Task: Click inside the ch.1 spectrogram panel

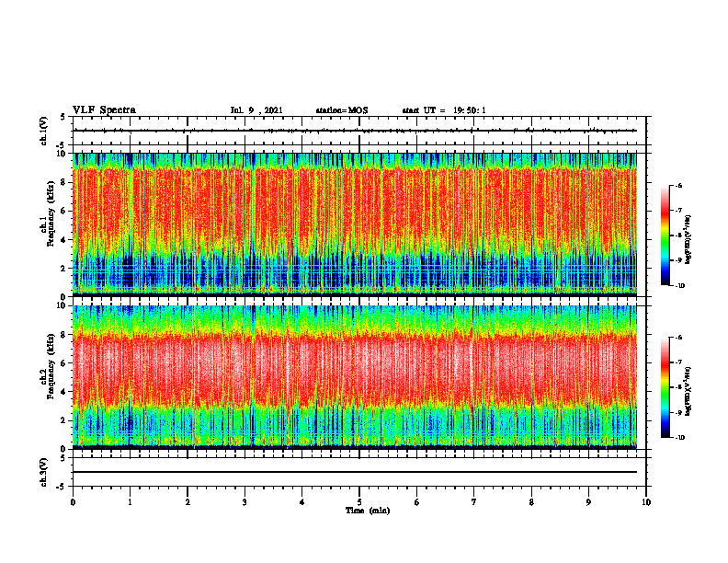Action: [x=355, y=224]
